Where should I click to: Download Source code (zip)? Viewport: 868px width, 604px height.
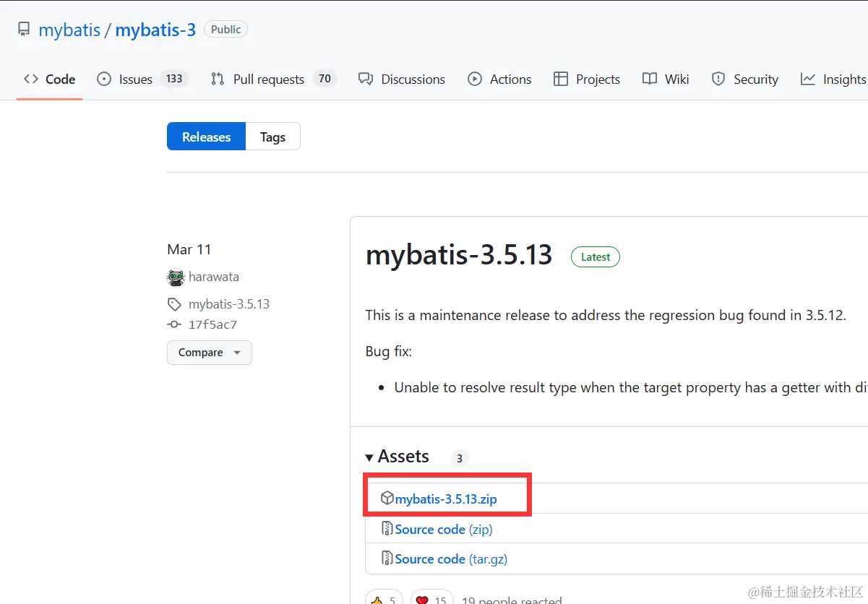click(x=444, y=529)
